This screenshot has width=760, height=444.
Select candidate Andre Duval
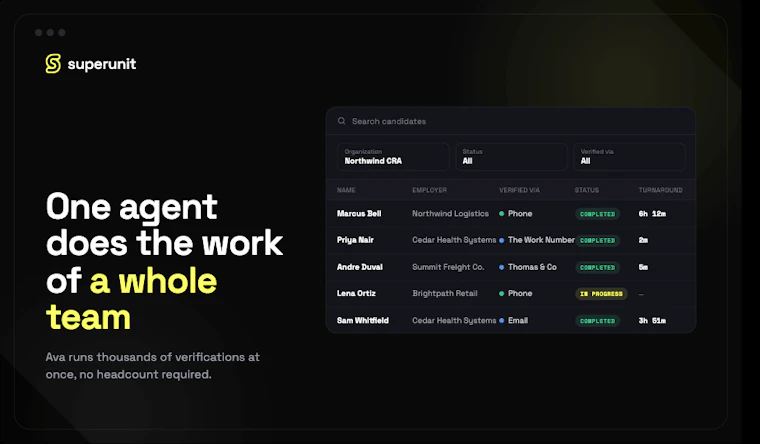point(360,267)
